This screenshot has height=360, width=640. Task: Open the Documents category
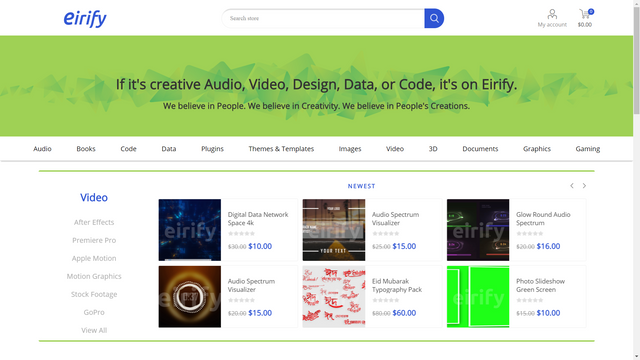[x=480, y=149]
